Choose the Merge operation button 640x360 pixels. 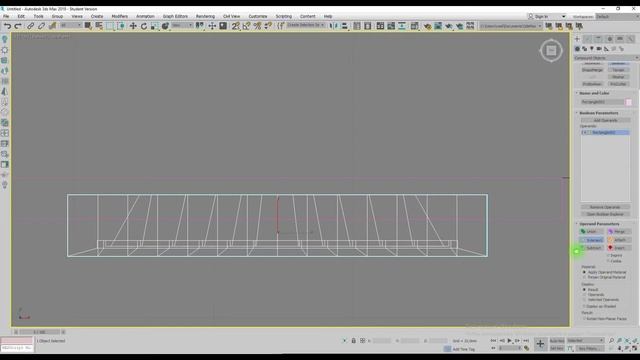click(619, 231)
